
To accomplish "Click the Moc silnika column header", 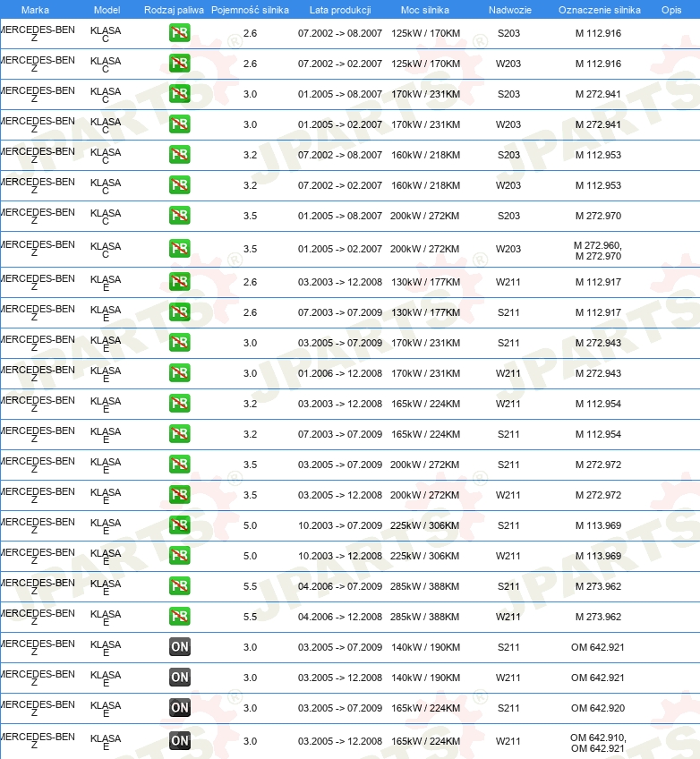I will coord(425,10).
